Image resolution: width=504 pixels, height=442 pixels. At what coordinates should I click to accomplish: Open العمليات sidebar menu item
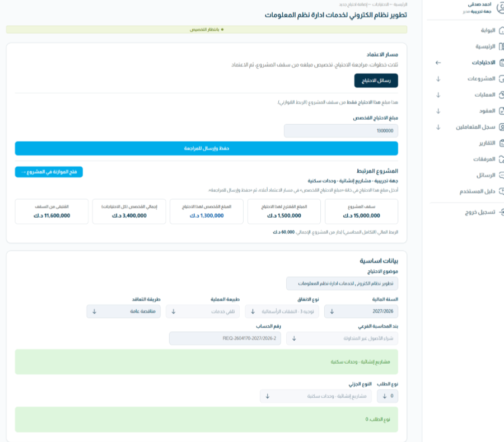[x=484, y=95]
